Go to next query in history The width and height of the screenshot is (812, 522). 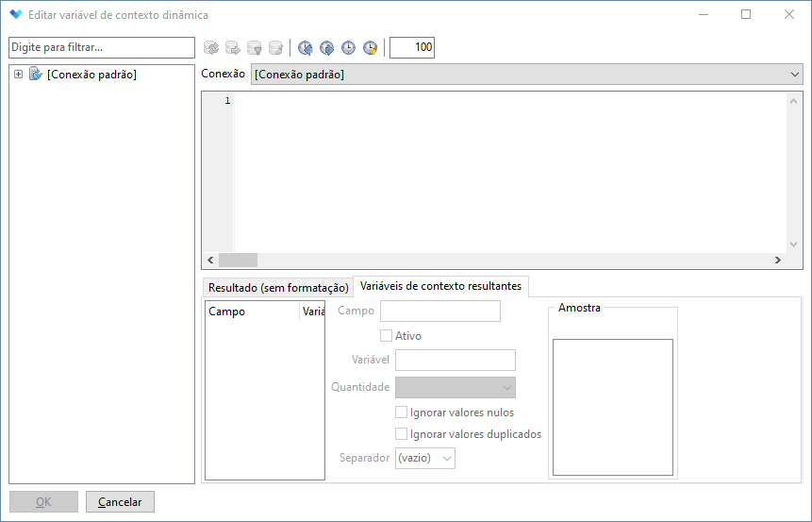tap(326, 48)
